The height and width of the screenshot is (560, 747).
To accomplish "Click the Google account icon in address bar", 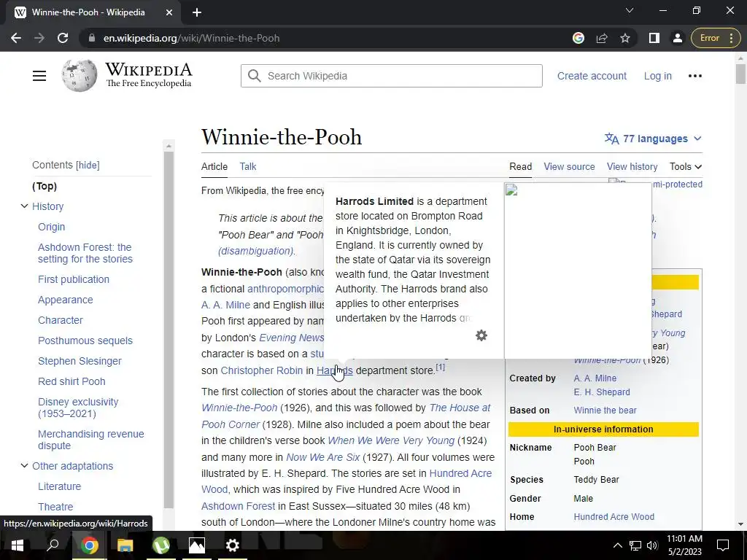I will click(578, 38).
